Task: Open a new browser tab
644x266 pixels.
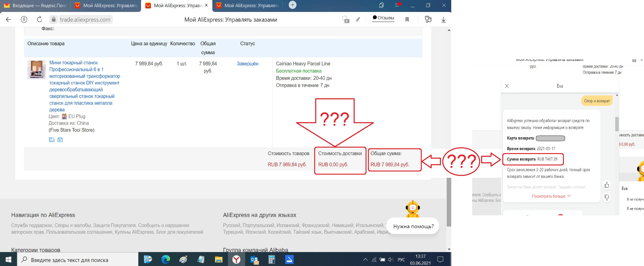Action: click(292, 5)
